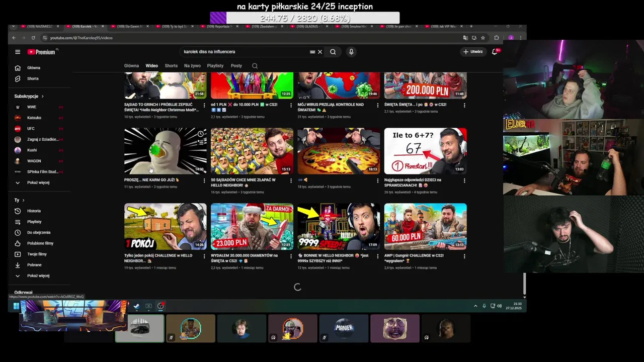Open the Ile to 6+7 video thumbnail
Image resolution: width=644 pixels, height=362 pixels.
[x=425, y=151]
